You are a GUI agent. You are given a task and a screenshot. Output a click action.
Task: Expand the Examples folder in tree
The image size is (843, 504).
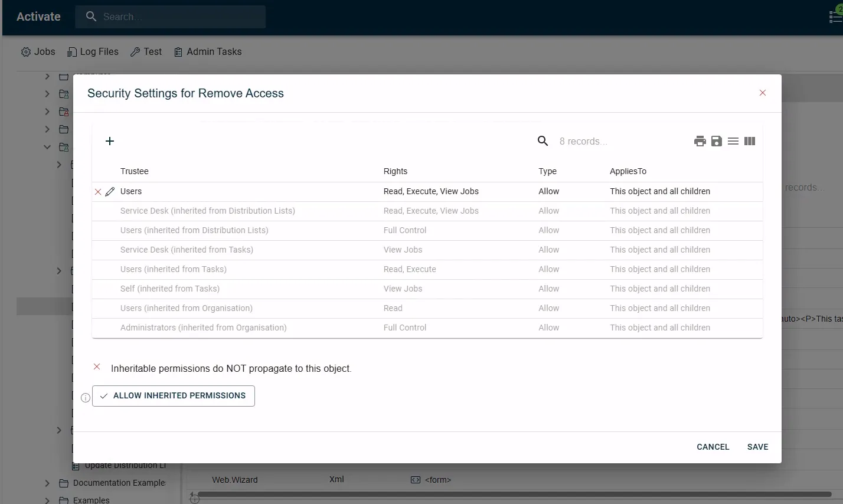coord(48,500)
